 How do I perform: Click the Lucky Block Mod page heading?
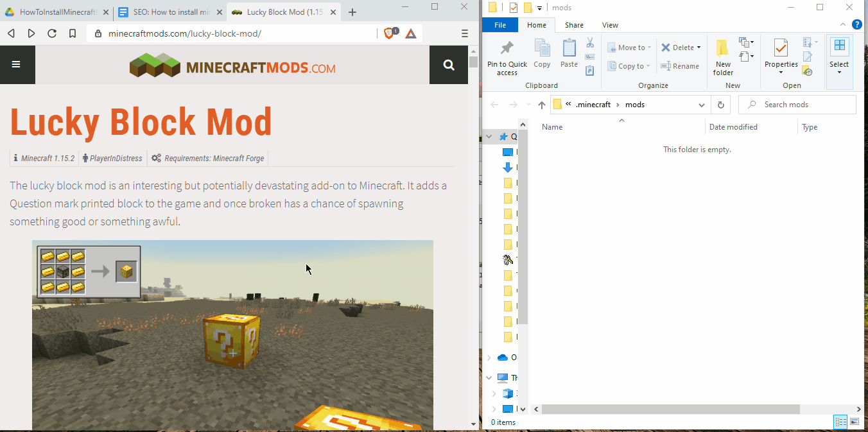[x=141, y=122]
